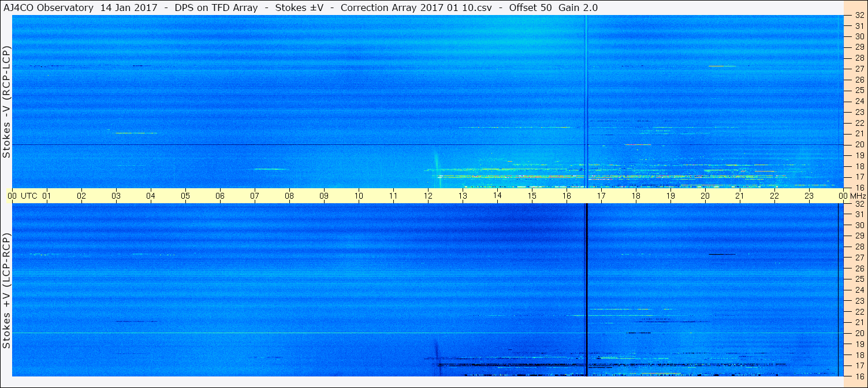Click the 21 frequency label of Stokes -V panel
Screen dimensions: 868x388
tap(859, 133)
